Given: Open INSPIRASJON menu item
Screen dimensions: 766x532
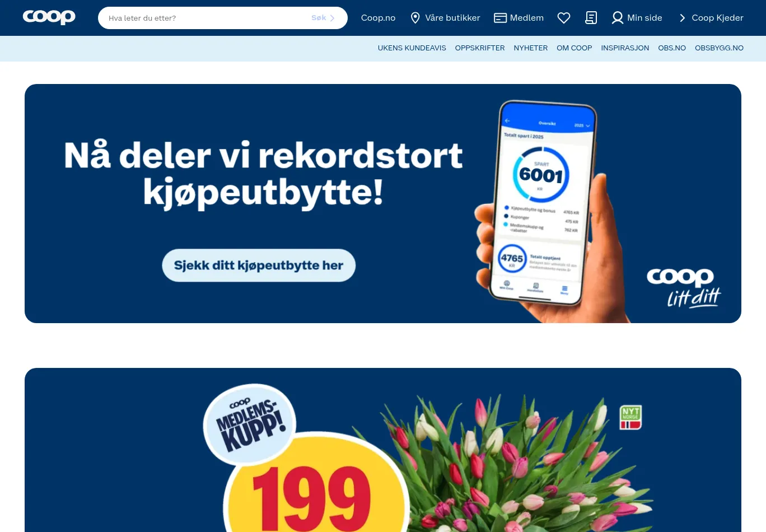Looking at the screenshot, I should click(x=625, y=48).
